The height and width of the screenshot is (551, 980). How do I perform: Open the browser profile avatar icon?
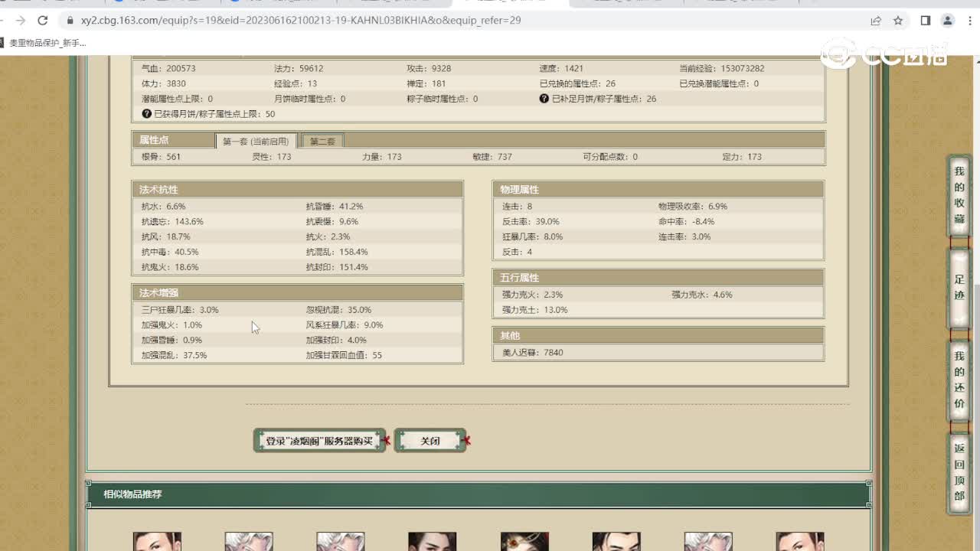point(948,21)
